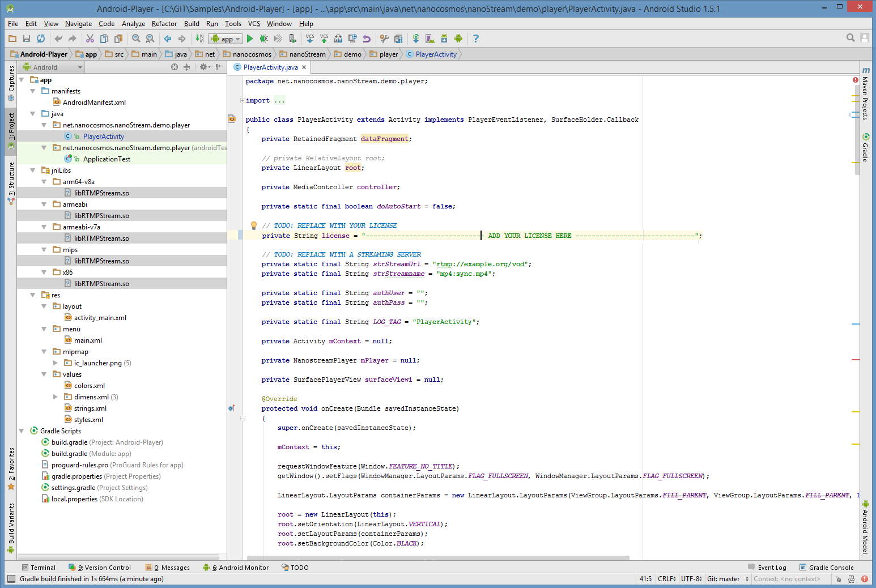The height and width of the screenshot is (588, 876).
Task: Click the Save All toolbar icon
Action: click(x=27, y=39)
